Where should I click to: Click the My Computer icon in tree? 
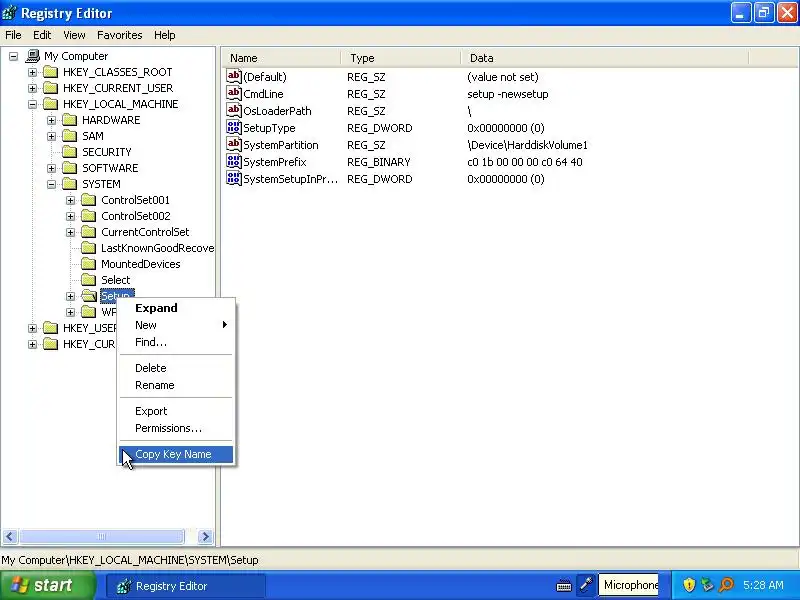point(33,56)
